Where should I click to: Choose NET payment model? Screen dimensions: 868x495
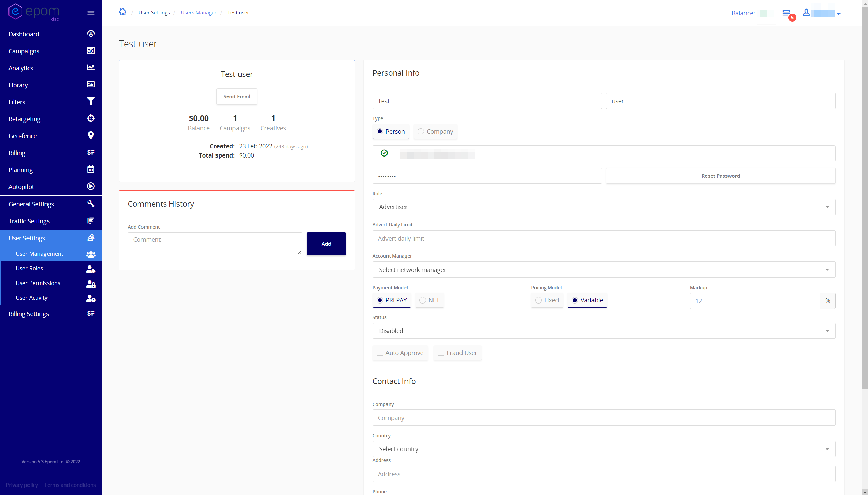422,300
